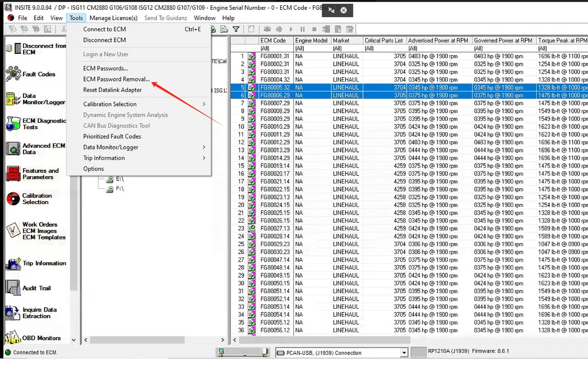Select Reset Datalink Adapter menu entry
The width and height of the screenshot is (588, 371).
pos(112,90)
